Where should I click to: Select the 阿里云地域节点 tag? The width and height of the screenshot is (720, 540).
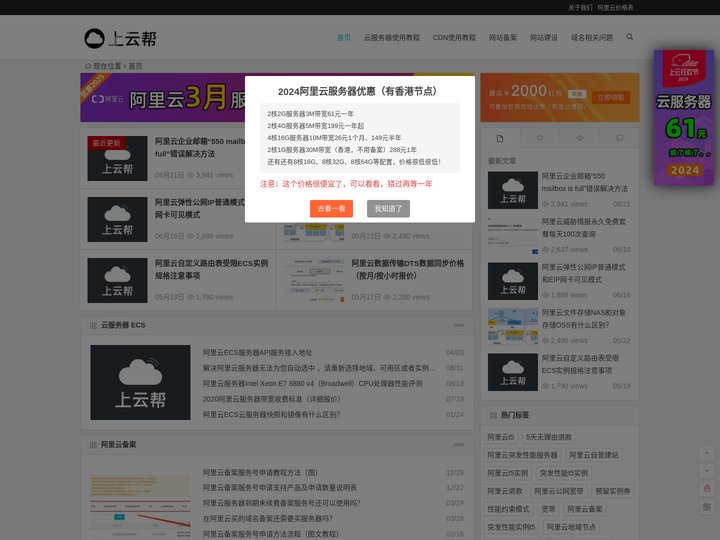[571, 527]
